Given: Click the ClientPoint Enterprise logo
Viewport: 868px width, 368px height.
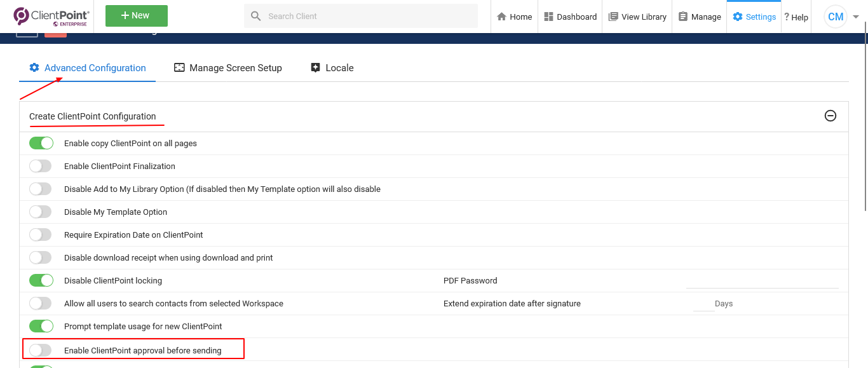Looking at the screenshot, I should pos(51,17).
